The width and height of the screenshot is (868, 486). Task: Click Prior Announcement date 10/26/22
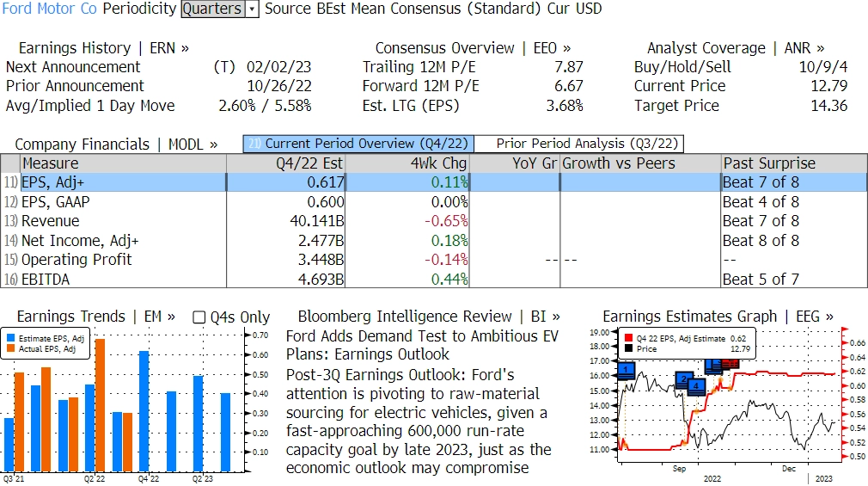278,87
